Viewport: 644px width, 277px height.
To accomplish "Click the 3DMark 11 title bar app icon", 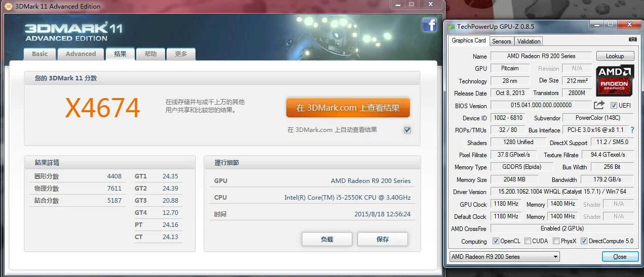I will (x=8, y=6).
